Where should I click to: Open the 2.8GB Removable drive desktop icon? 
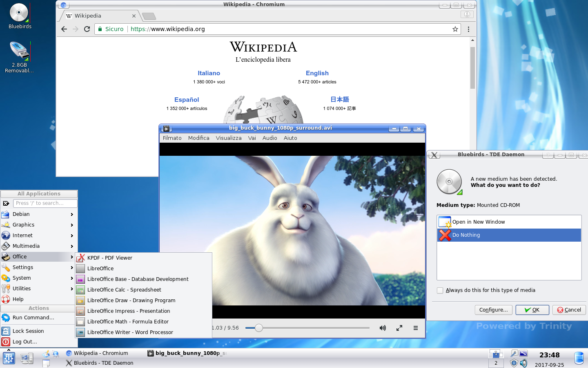tap(19, 56)
